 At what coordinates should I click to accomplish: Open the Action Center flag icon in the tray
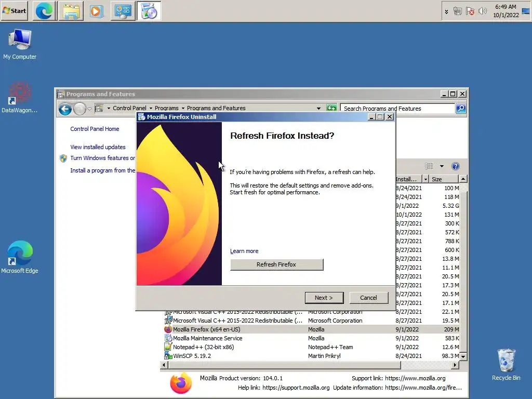[470, 11]
